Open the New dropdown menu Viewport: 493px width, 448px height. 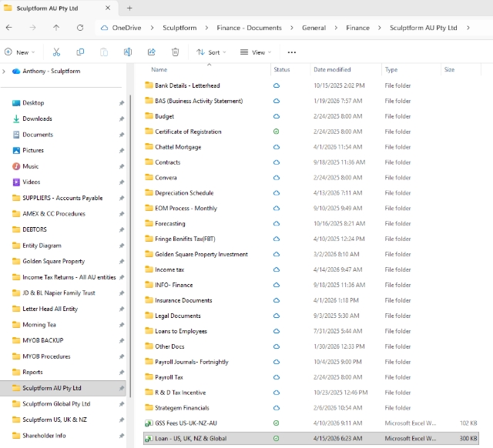[x=19, y=52]
